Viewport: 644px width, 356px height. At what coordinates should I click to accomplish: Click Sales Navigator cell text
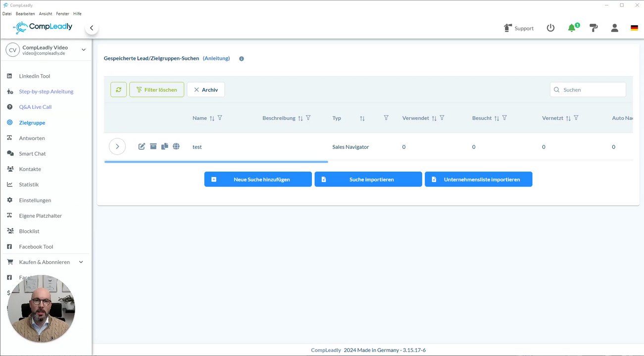coord(350,147)
